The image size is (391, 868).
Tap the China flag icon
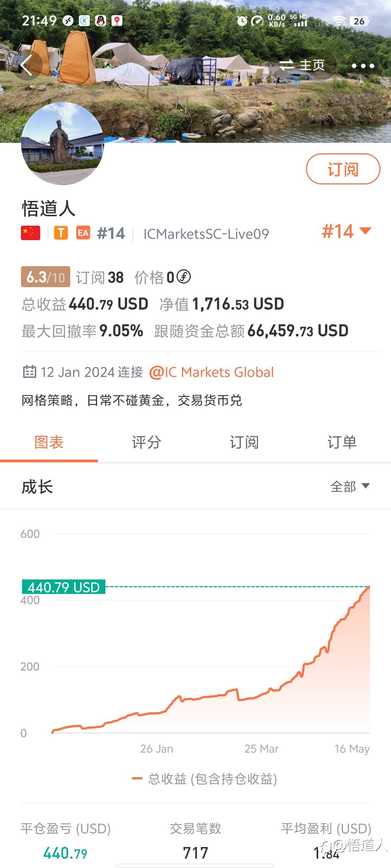tap(31, 233)
